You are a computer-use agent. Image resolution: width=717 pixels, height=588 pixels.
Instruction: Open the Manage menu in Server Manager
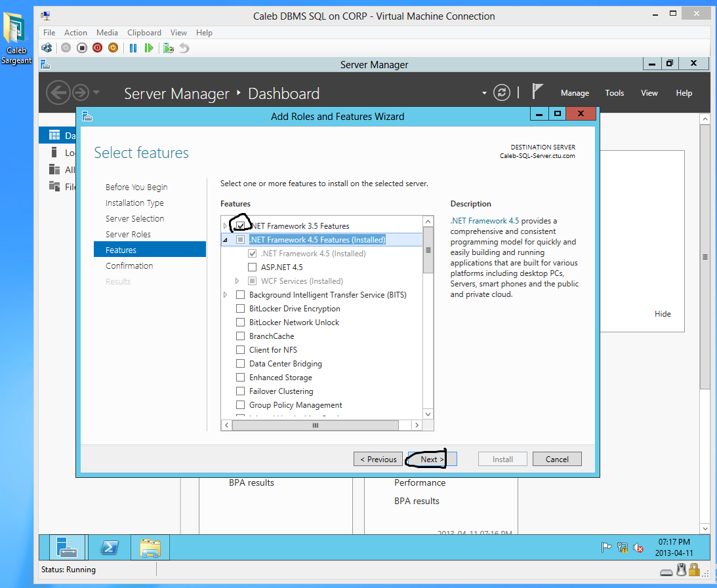coord(575,92)
